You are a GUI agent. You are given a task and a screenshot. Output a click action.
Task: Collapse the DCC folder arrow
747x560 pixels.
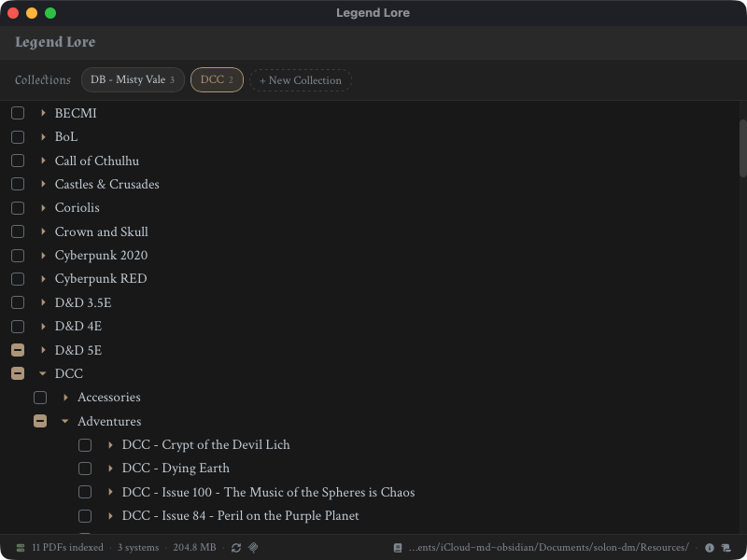point(43,374)
